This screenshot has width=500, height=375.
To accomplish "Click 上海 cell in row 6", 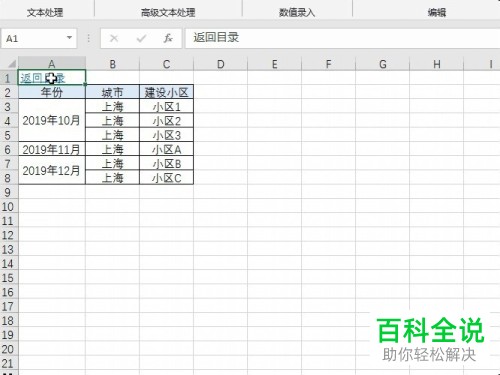I will (113, 149).
